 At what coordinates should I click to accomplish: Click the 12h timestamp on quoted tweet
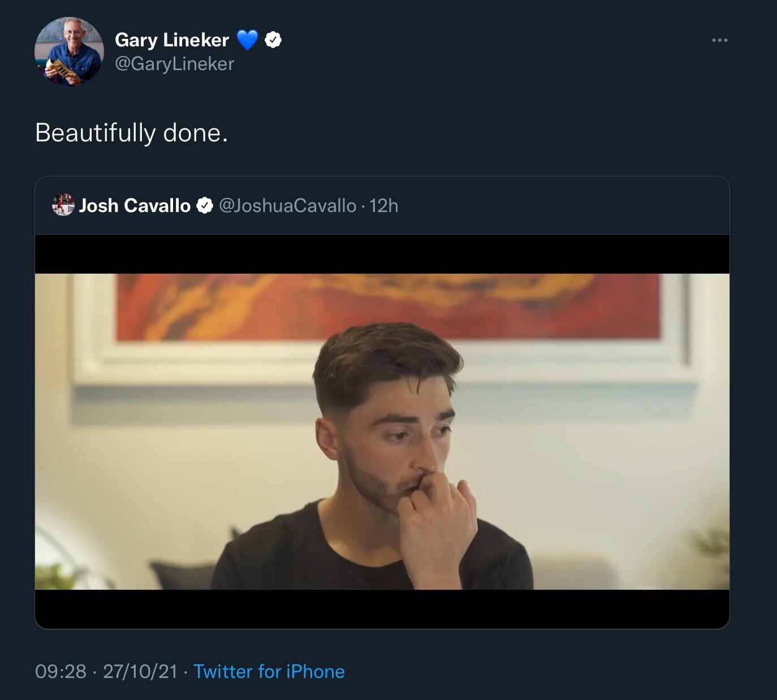[x=384, y=206]
